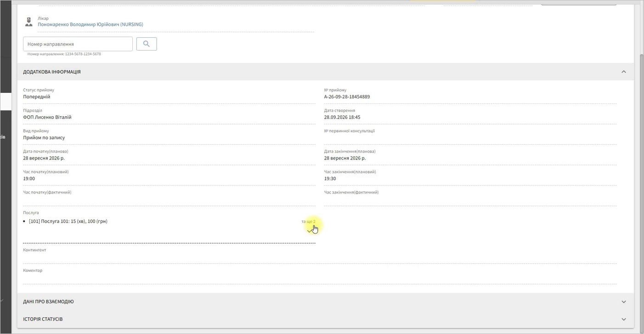Select status value 'Попередній'
This screenshot has width=644, height=334.
pyautogui.click(x=37, y=97)
